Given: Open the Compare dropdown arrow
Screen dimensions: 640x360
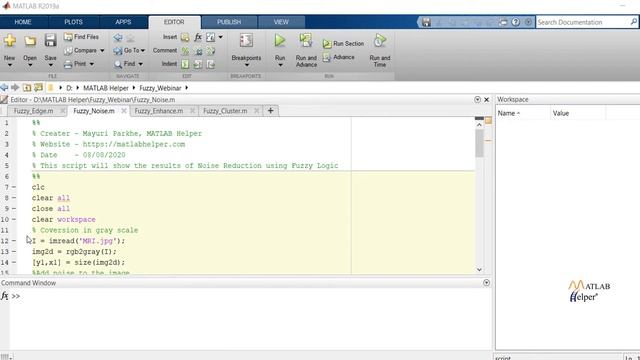Looking at the screenshot, I should pos(102,51).
